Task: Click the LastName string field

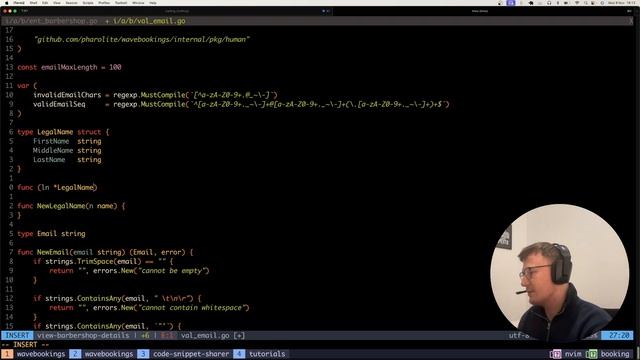Action: click(67, 160)
